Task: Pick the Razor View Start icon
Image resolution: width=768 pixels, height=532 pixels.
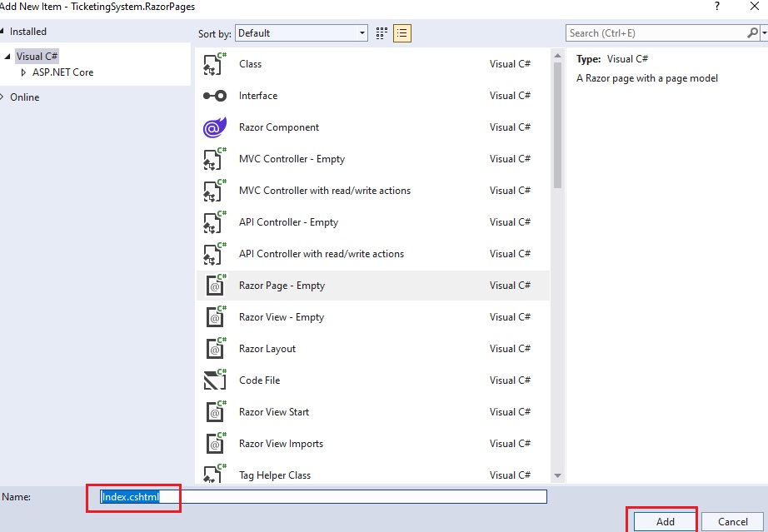Action: [x=215, y=412]
